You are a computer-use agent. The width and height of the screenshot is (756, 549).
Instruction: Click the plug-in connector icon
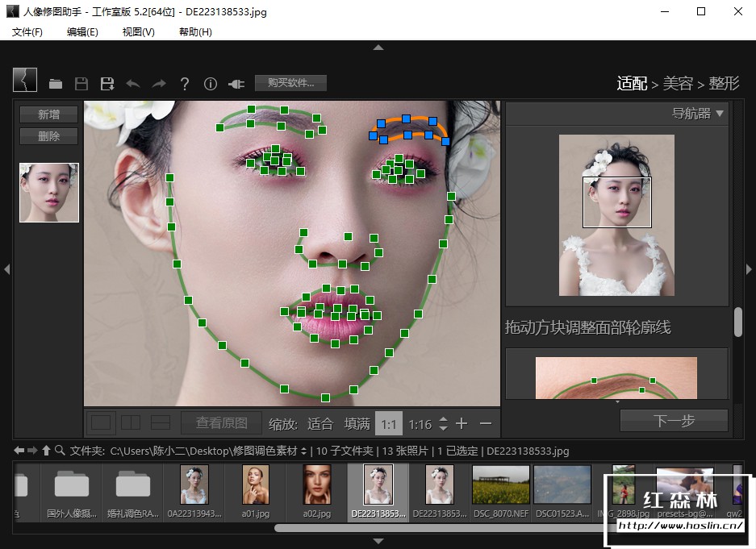pos(236,84)
